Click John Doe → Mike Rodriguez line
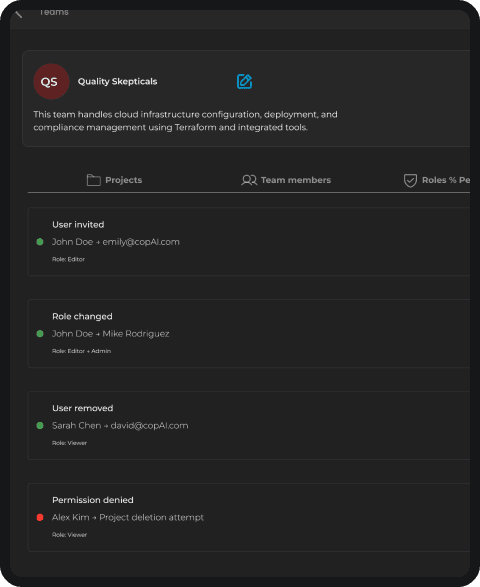 (x=110, y=334)
